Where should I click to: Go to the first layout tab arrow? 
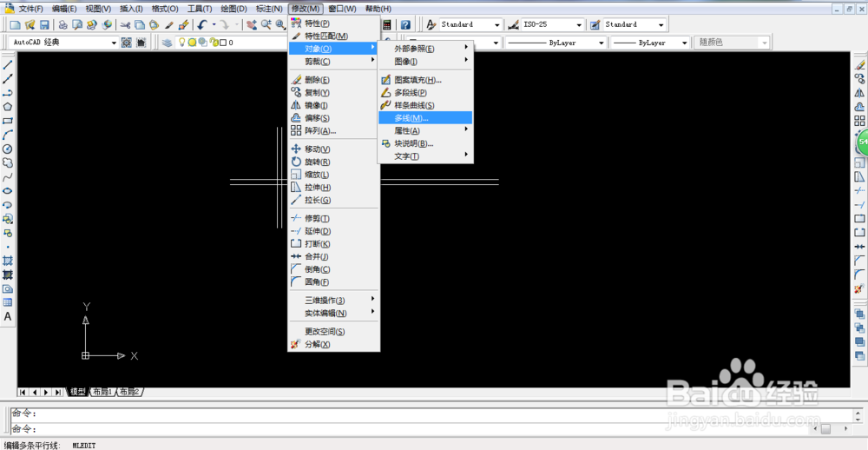pos(23,393)
